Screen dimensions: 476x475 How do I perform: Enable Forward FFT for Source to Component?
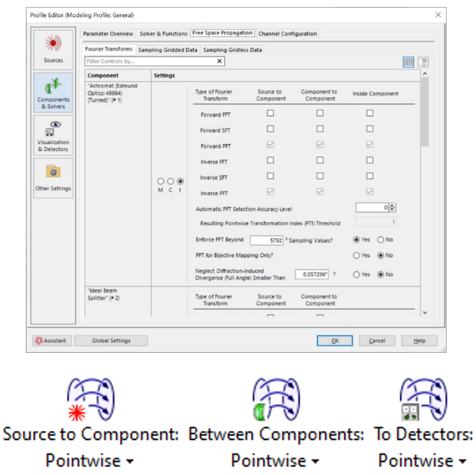click(271, 113)
